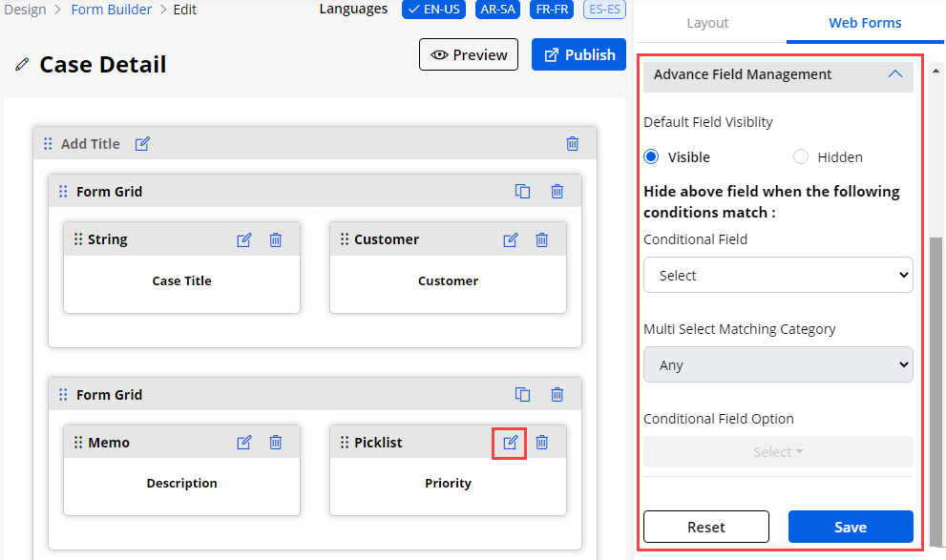
Task: Select the Visible radio option
Action: (x=652, y=157)
